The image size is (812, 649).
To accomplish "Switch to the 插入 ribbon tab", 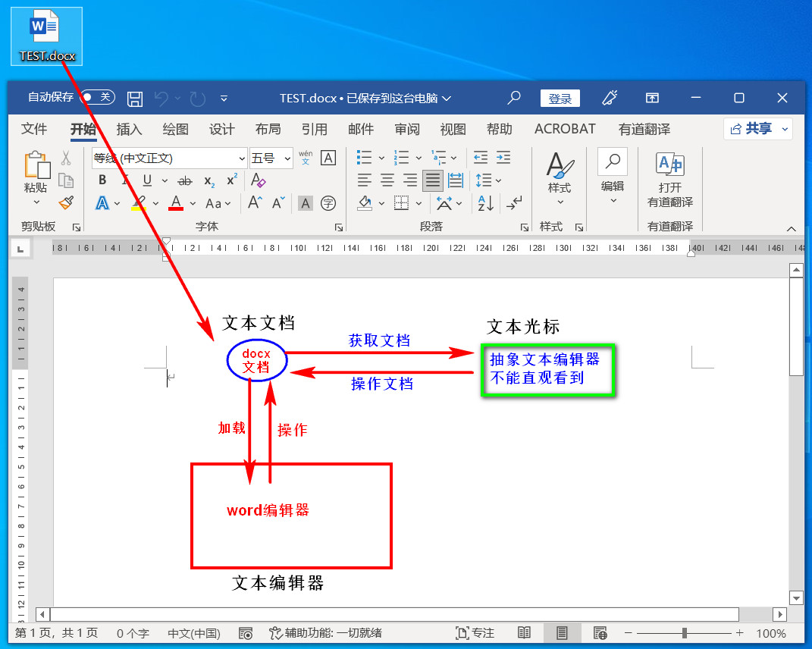I will coord(129,129).
